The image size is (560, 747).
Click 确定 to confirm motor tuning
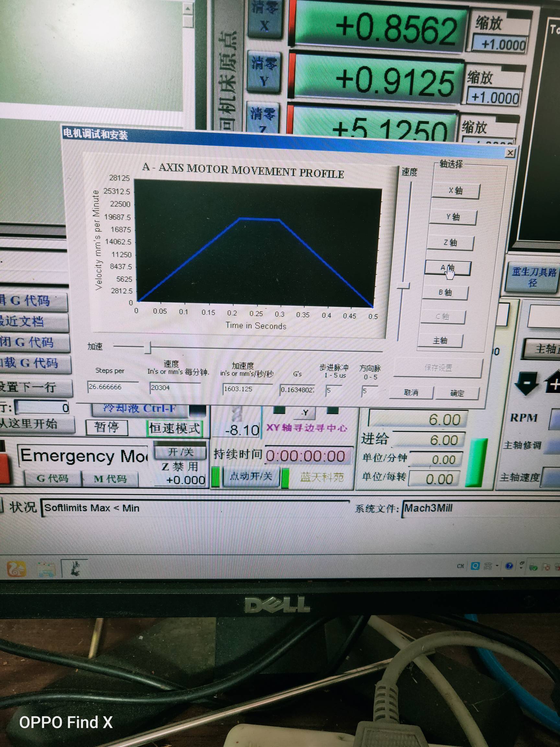point(457,393)
